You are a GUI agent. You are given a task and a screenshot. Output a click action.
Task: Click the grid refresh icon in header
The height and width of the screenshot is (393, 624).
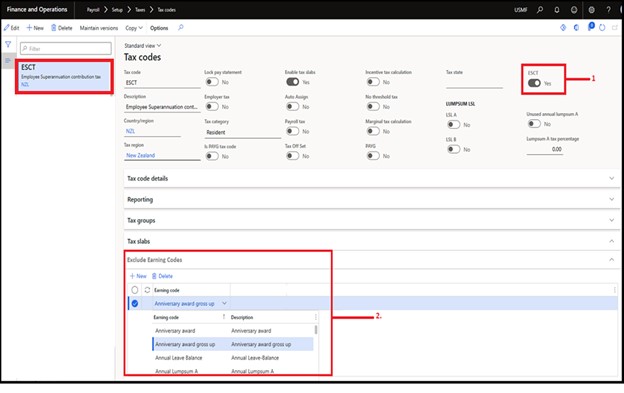147,290
